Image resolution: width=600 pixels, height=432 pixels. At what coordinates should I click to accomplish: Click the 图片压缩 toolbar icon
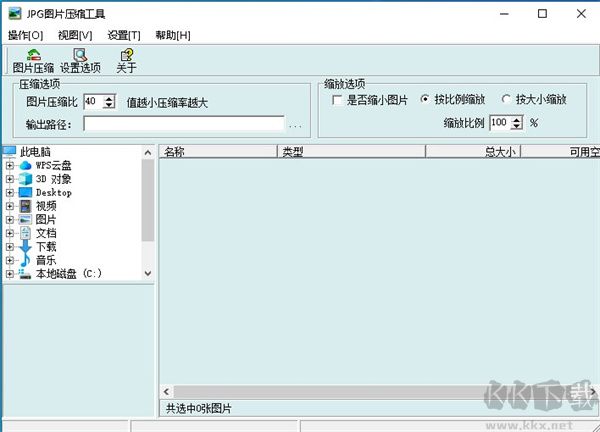[34, 55]
